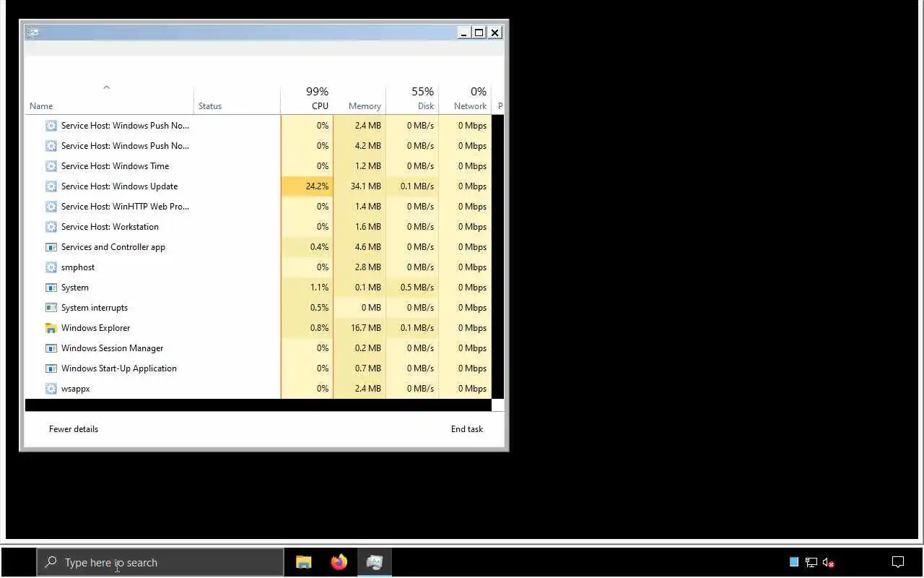
Task: Select the icon of Service Host: WinHTTP Web Pro...
Action: (x=51, y=207)
